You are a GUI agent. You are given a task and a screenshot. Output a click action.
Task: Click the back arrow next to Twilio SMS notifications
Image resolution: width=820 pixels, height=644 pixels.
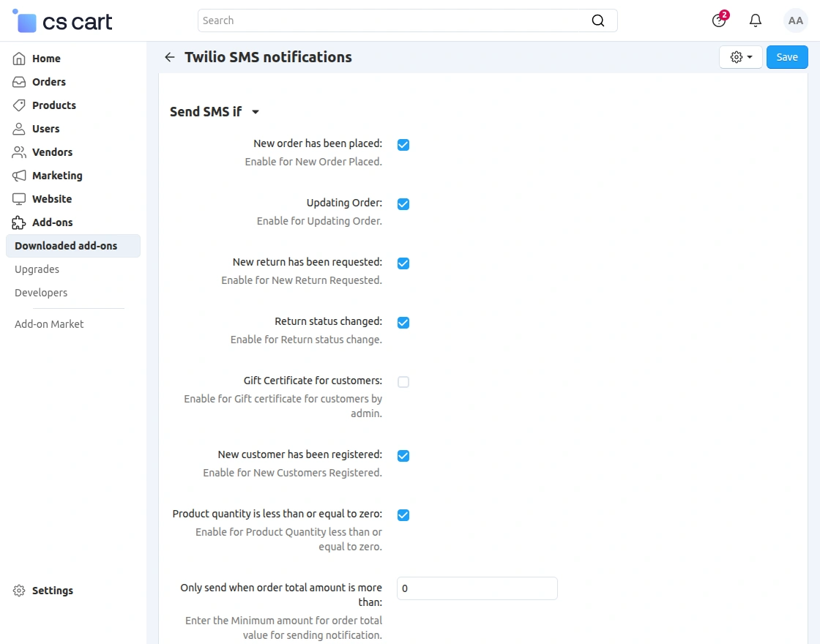(169, 57)
